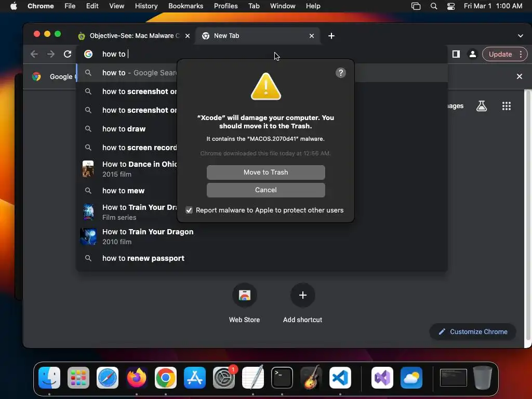Open the Chrome side panel icon
The width and height of the screenshot is (532, 399).
(456, 54)
